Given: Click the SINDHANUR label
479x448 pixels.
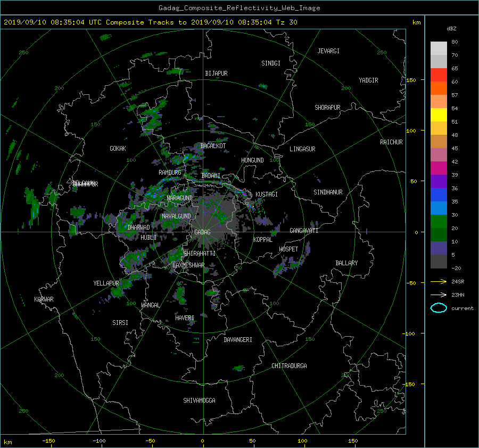Looking at the screenshot, I should click(328, 192).
